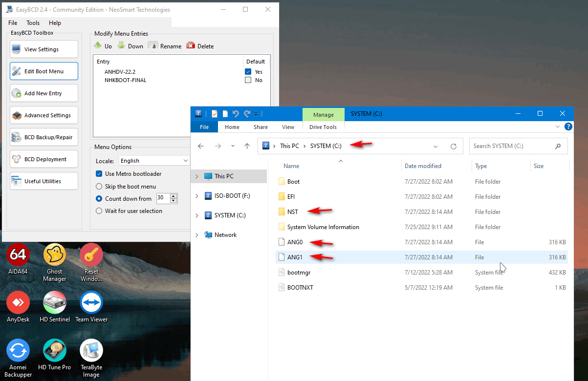Launch Team Viewer from the desktop
Image resolution: width=588 pixels, height=381 pixels.
[91, 307]
